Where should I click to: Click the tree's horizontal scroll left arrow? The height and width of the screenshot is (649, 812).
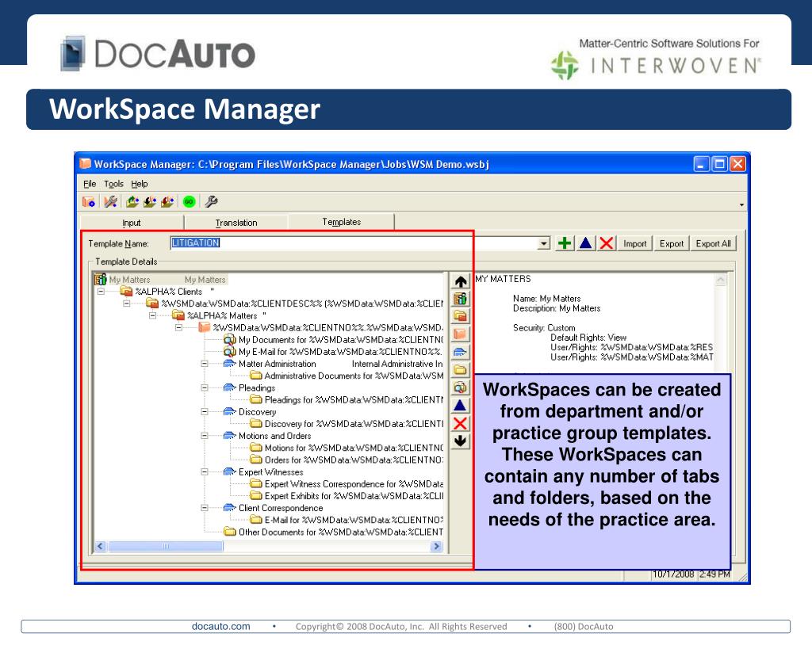point(101,546)
